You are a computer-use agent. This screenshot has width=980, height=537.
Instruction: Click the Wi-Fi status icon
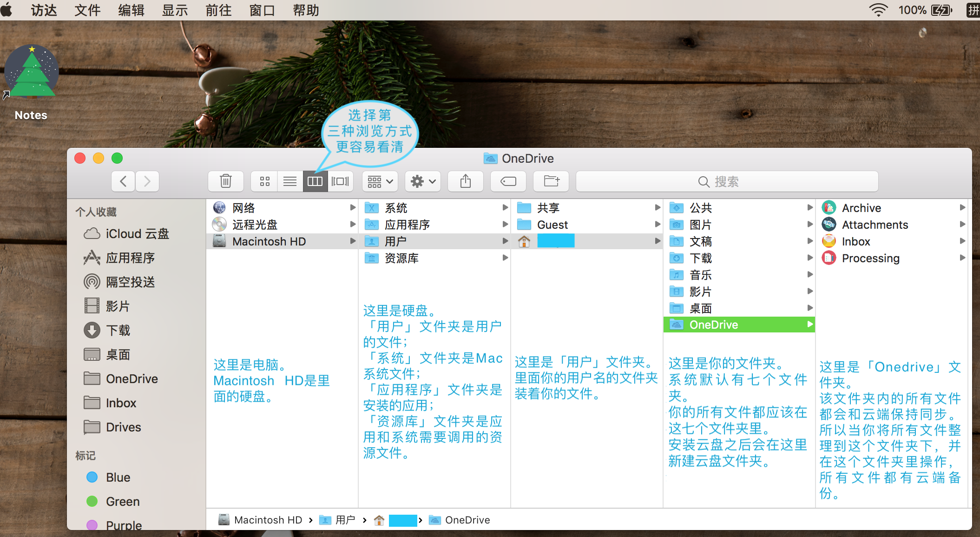click(x=878, y=10)
